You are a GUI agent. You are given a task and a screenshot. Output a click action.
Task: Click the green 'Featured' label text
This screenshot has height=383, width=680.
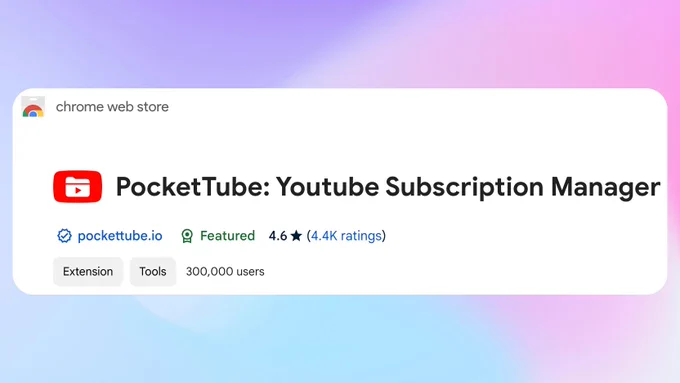pyautogui.click(x=227, y=236)
